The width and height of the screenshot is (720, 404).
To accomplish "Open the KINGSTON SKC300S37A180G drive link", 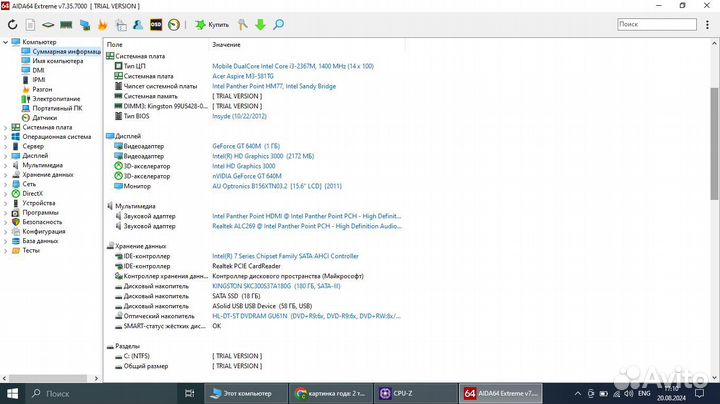I will click(x=276, y=286).
